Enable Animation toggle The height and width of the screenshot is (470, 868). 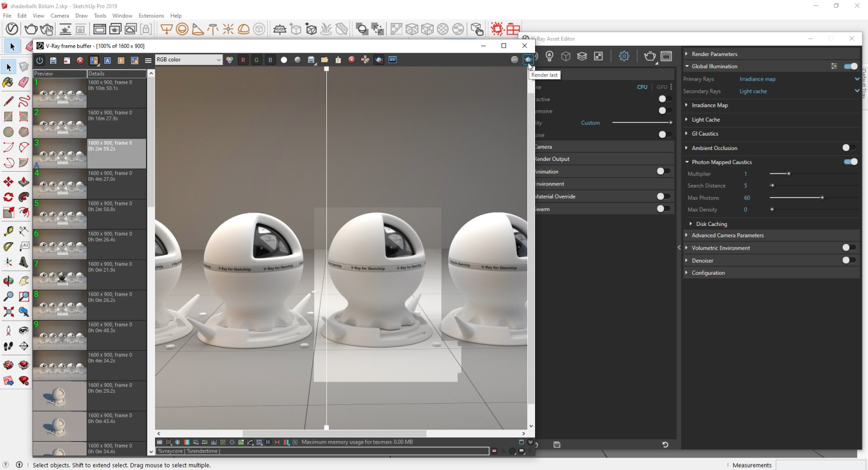coord(664,171)
